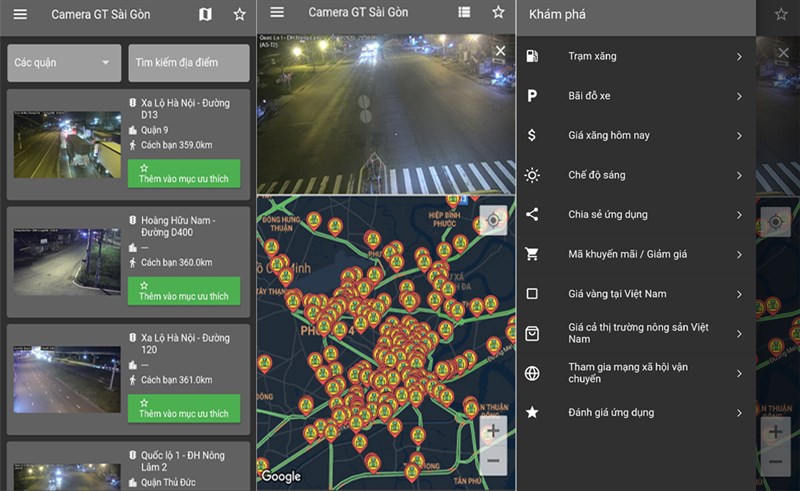Switch to list view icon in middle screen

(464, 12)
